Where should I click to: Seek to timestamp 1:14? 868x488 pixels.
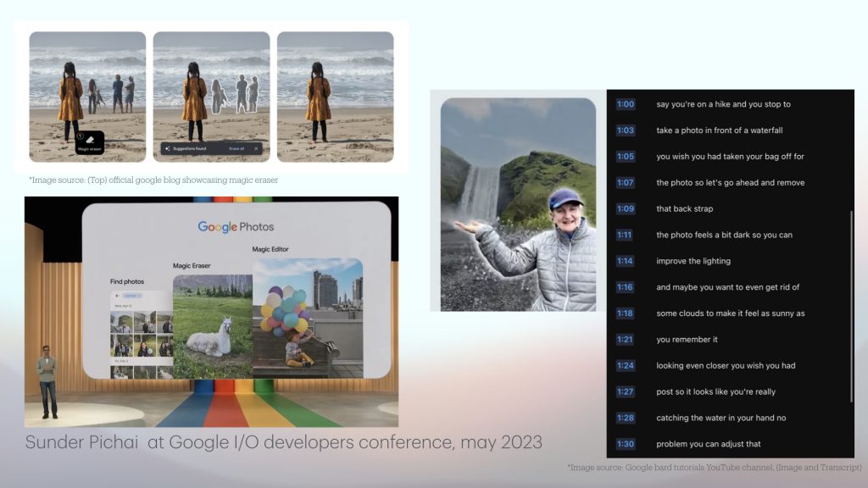coord(626,261)
